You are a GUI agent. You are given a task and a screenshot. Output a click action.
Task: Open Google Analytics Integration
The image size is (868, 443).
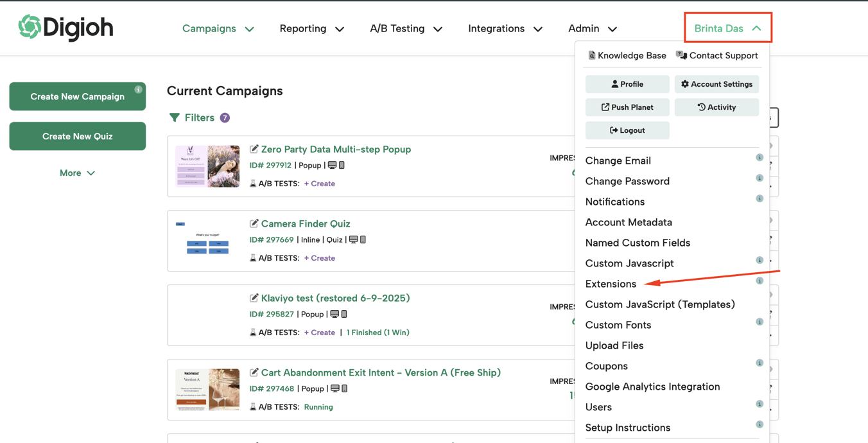652,387
